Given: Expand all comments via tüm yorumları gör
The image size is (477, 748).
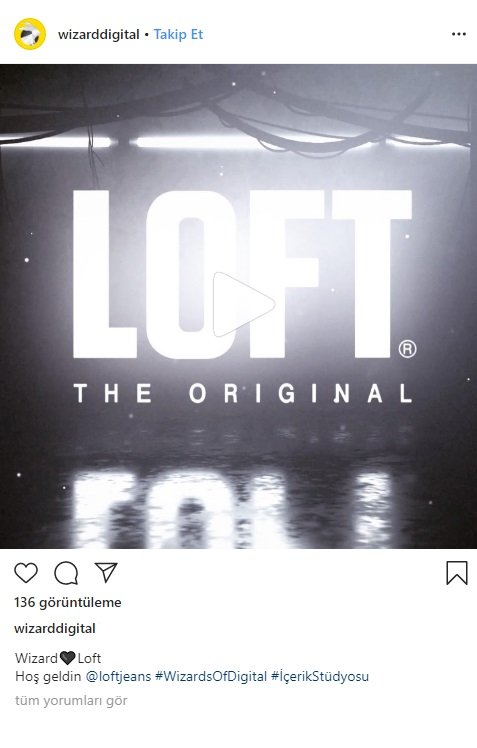Looking at the screenshot, I should 71,701.
